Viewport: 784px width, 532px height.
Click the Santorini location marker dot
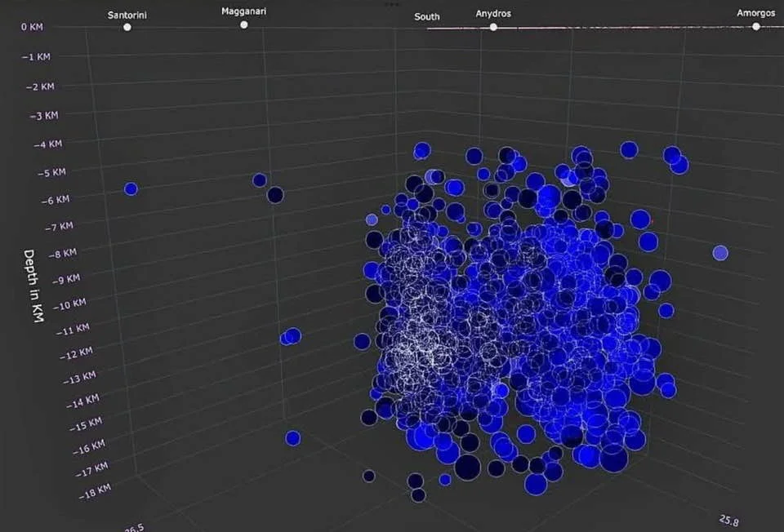[127, 27]
